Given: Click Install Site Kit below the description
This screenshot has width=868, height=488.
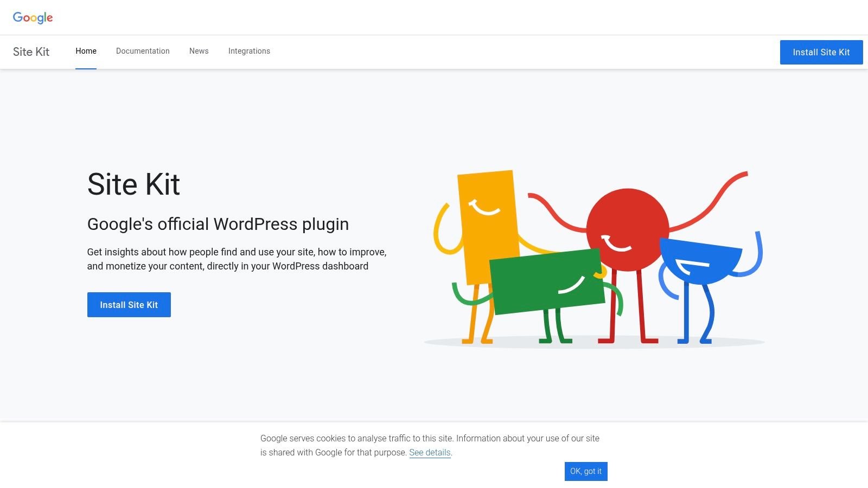Looking at the screenshot, I should [129, 305].
